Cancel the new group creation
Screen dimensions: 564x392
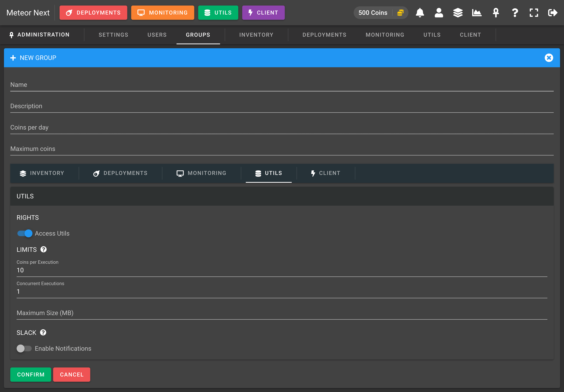[72, 375]
